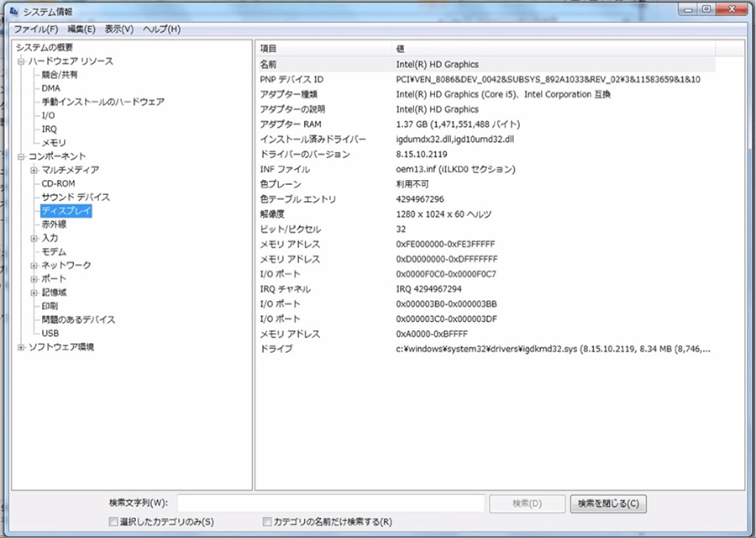Select 競合/共有 tree item
756x538 pixels.
[x=60, y=75]
